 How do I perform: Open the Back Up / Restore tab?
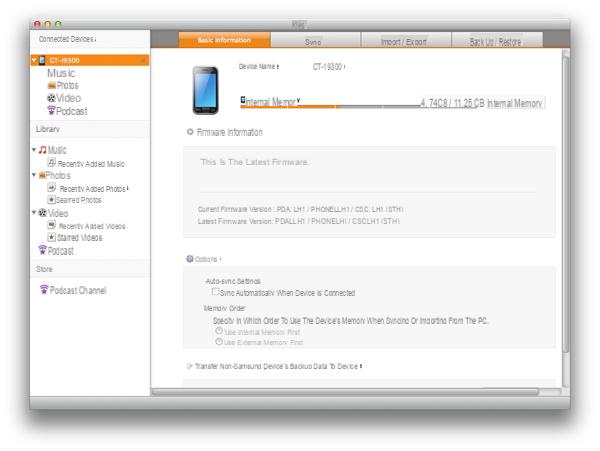495,41
